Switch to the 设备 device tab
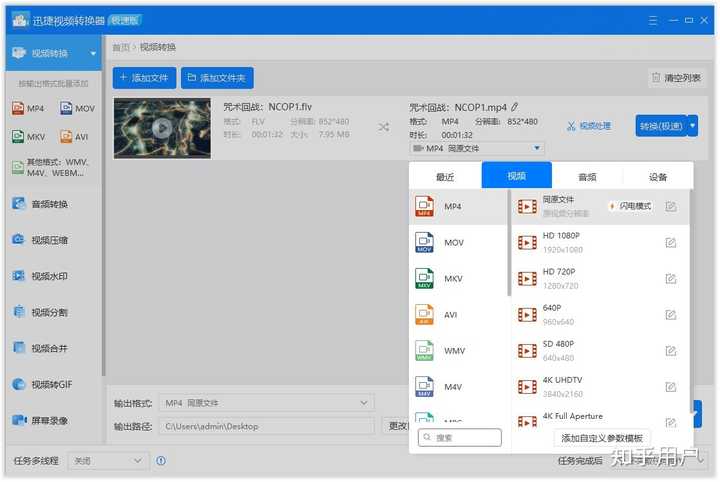 658,177
